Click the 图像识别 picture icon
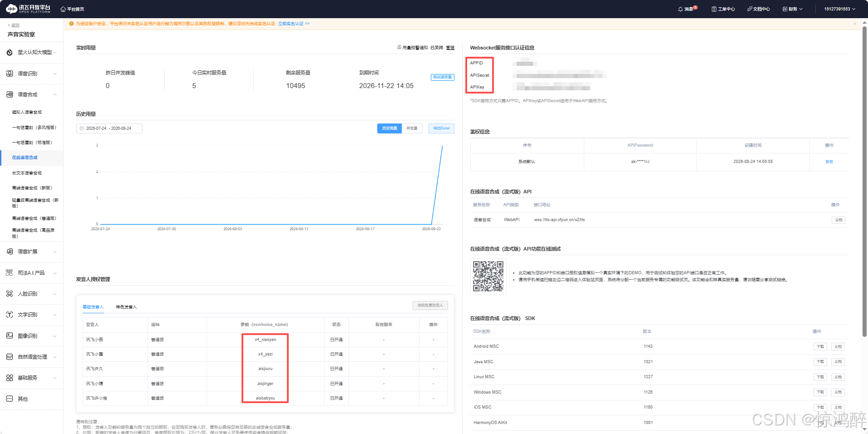 click(10, 336)
